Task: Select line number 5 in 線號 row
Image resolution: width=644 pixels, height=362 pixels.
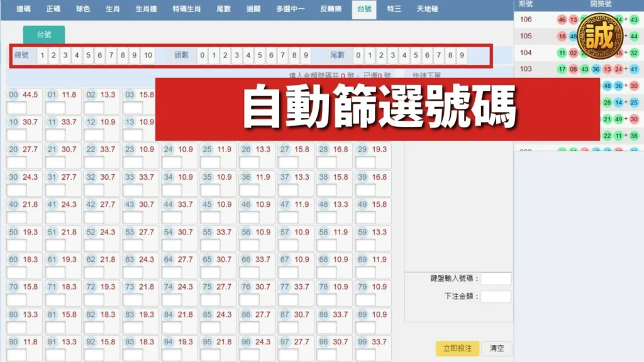Action: pos(88,55)
